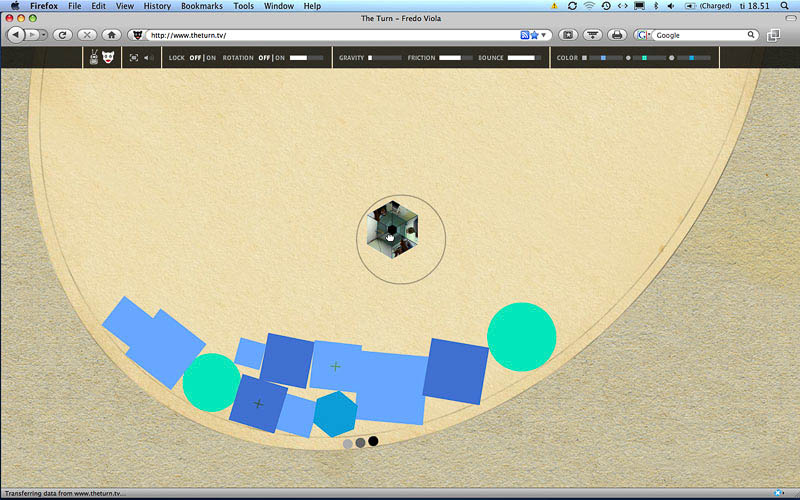
Task: Set ROTATION to OFF
Action: click(x=264, y=58)
